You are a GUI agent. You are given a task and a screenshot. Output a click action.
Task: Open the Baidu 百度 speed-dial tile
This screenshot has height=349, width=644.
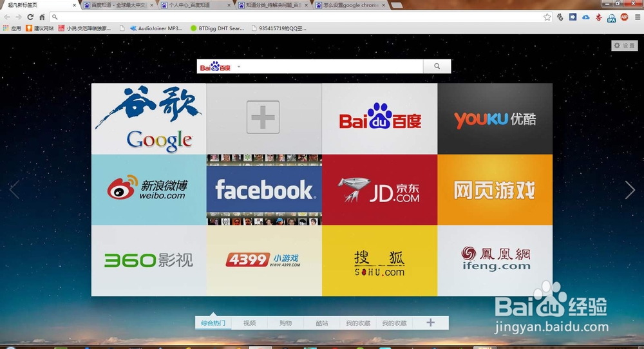tap(379, 119)
